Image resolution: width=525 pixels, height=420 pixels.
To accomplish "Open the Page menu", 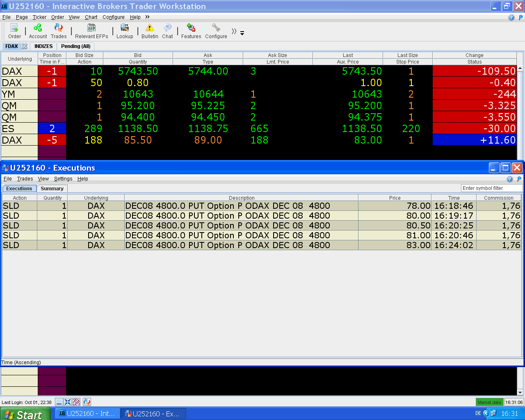I will tap(22, 17).
